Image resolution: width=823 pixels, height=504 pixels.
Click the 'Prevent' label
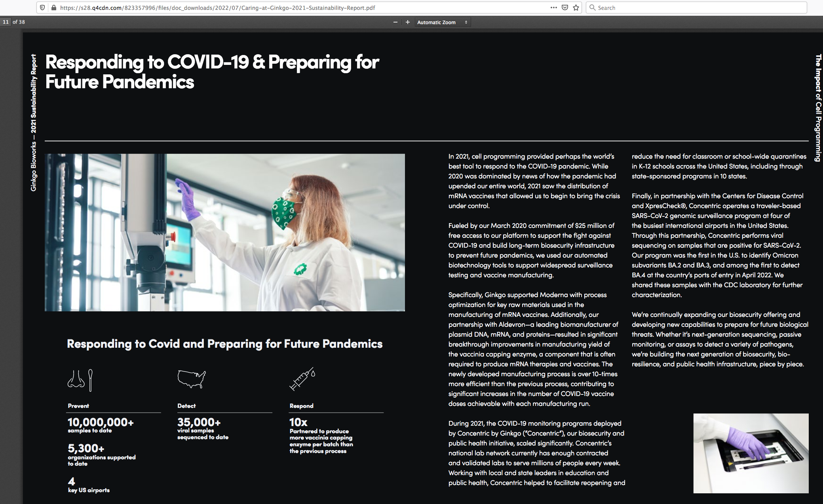coord(78,406)
